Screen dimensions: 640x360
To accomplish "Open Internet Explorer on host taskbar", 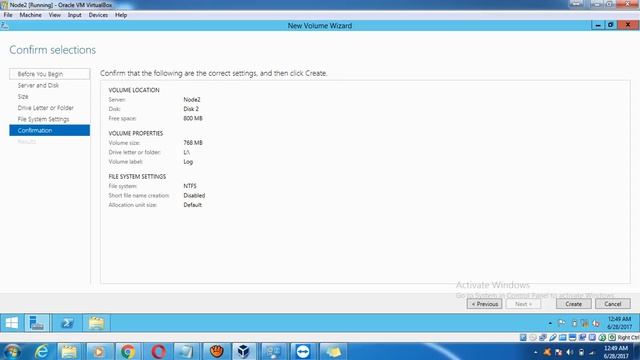I will click(x=42, y=351).
